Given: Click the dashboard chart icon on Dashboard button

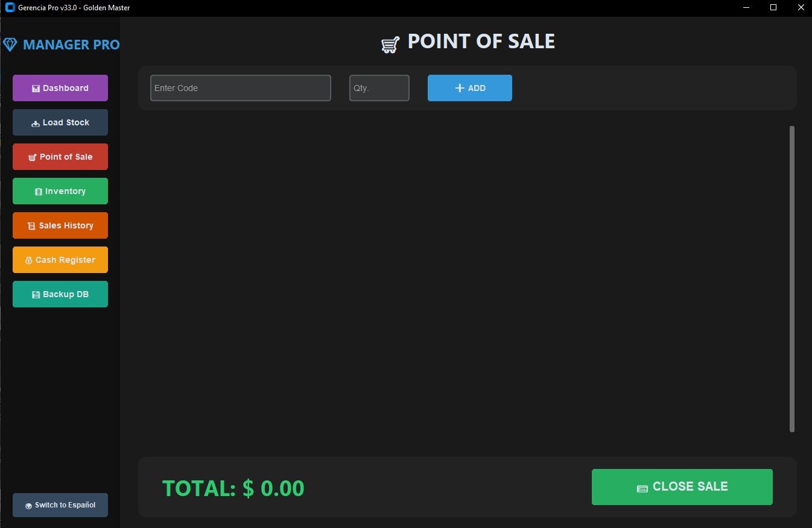Looking at the screenshot, I should tap(35, 88).
